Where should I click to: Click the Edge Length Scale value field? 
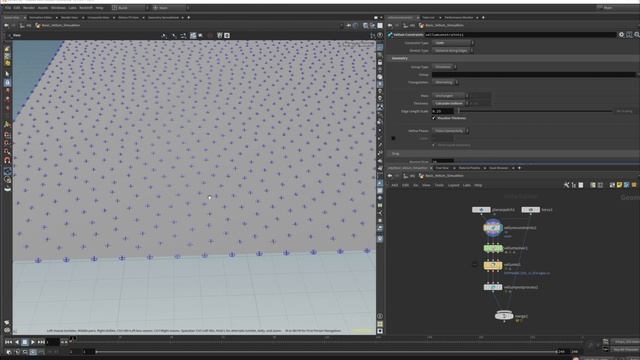(443, 111)
